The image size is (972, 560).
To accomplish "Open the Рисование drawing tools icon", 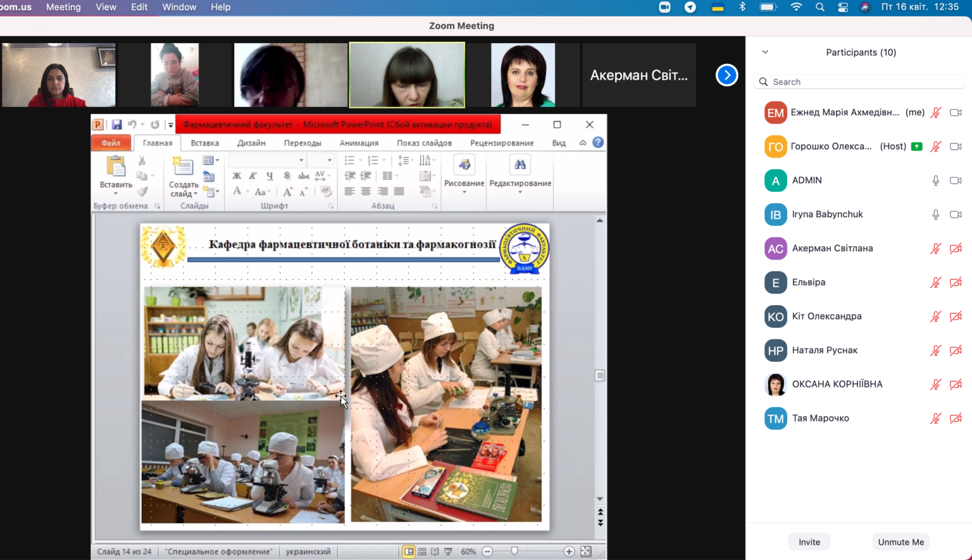I will (464, 165).
